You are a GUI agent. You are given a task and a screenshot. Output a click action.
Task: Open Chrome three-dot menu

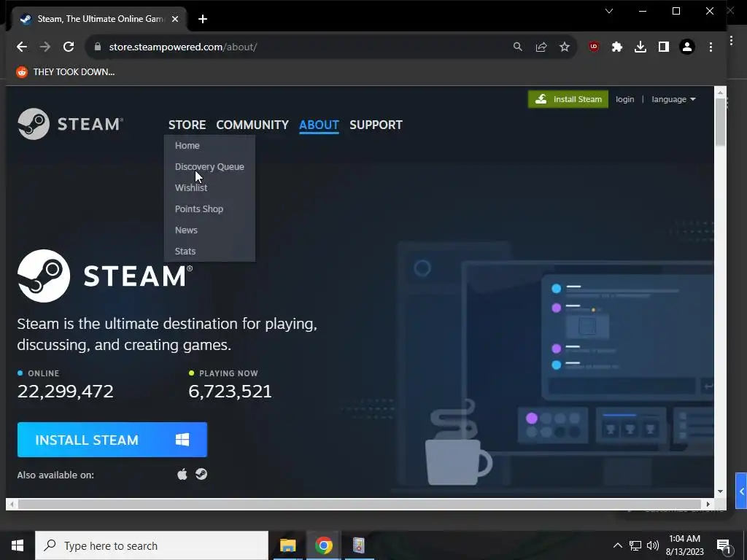711,47
